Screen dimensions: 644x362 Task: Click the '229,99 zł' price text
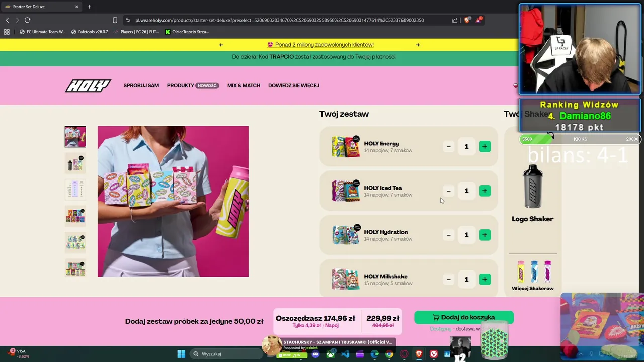point(383,318)
